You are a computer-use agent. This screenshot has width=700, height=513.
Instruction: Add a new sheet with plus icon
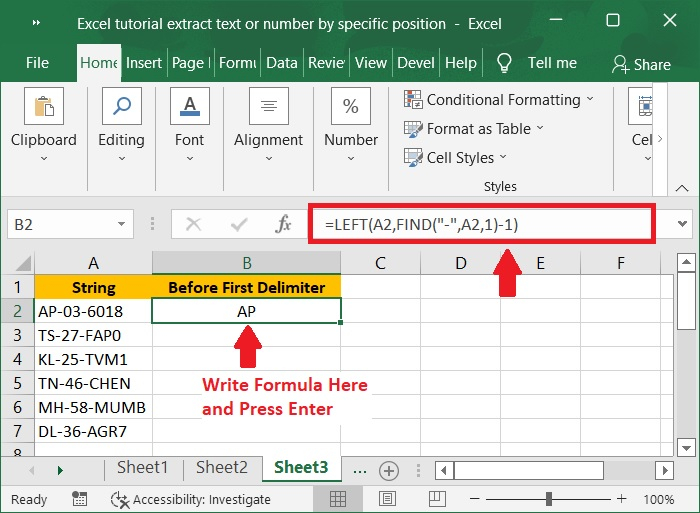point(389,471)
